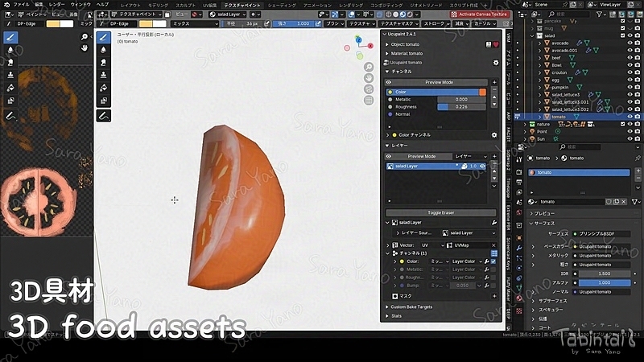Click the Toggle Eraser button

point(440,213)
